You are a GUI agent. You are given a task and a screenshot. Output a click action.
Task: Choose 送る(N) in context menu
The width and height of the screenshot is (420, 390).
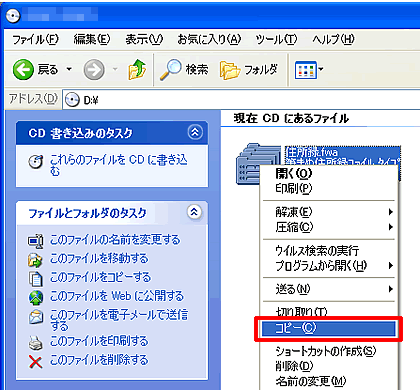(x=329, y=289)
